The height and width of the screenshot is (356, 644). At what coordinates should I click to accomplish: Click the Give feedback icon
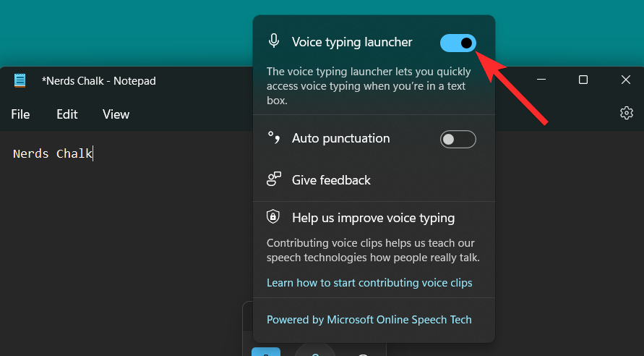274,179
